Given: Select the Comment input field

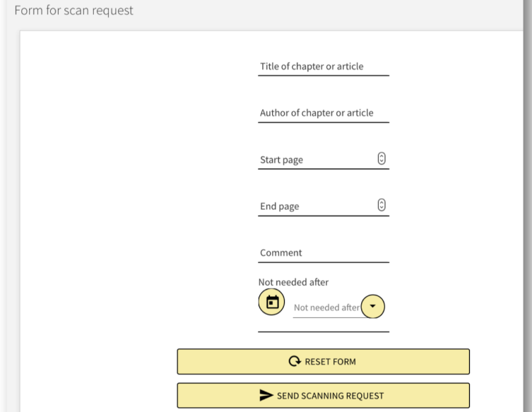Looking at the screenshot, I should 324,253.
